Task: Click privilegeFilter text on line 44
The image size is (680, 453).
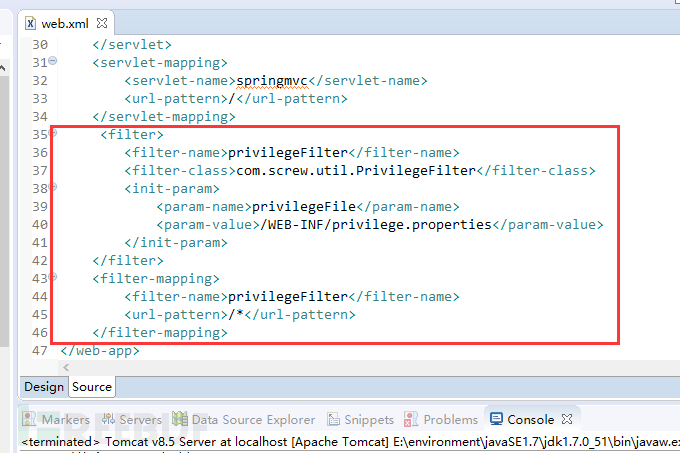Action: (288, 297)
